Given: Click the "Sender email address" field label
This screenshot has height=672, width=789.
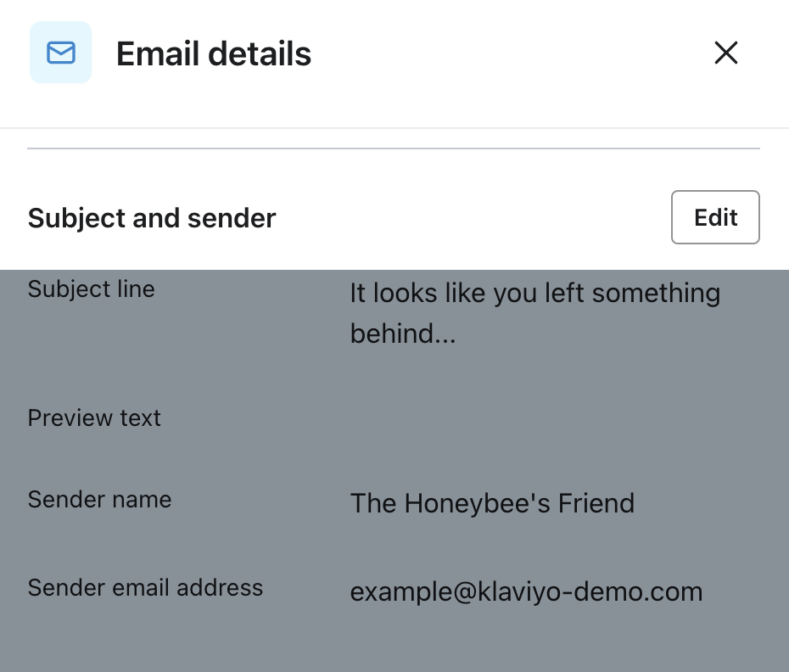Looking at the screenshot, I should 145,588.
